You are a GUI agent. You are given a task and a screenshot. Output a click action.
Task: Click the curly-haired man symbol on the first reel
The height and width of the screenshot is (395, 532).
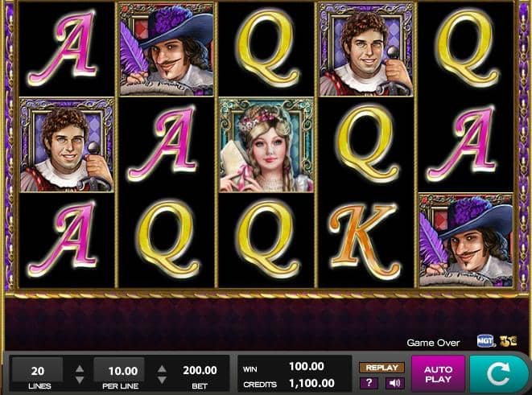click(x=67, y=145)
